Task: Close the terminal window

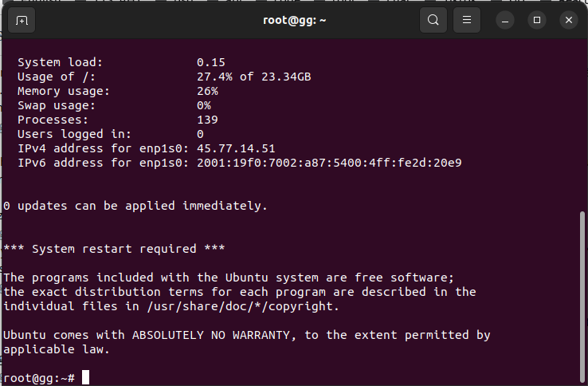Action: (568, 20)
